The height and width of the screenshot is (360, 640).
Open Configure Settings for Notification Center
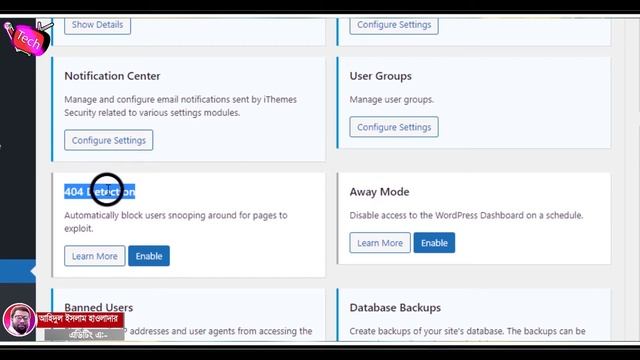click(x=109, y=140)
